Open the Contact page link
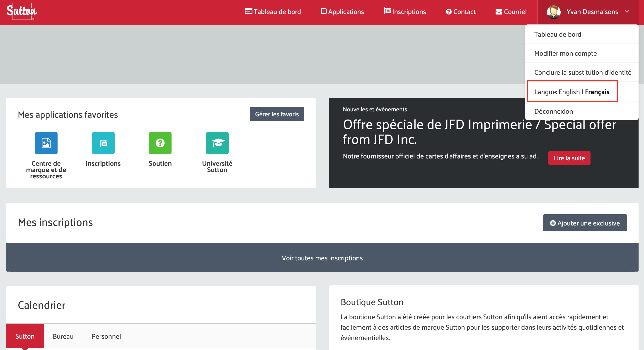644x350 pixels. pyautogui.click(x=460, y=12)
